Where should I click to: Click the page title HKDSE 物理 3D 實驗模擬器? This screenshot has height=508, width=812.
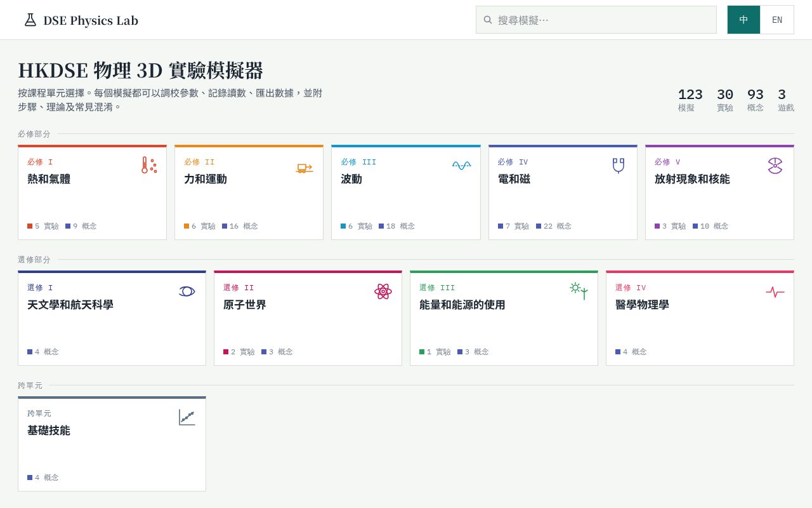[x=140, y=70]
